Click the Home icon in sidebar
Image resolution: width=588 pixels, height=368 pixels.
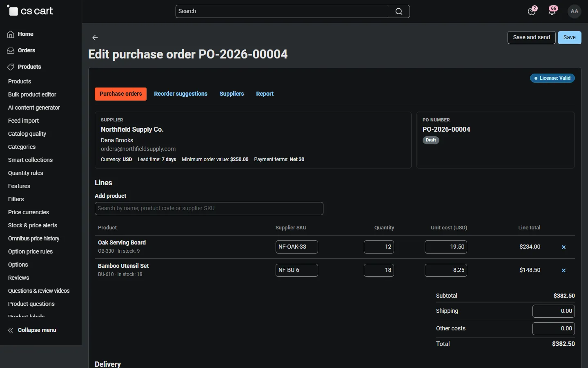[11, 34]
